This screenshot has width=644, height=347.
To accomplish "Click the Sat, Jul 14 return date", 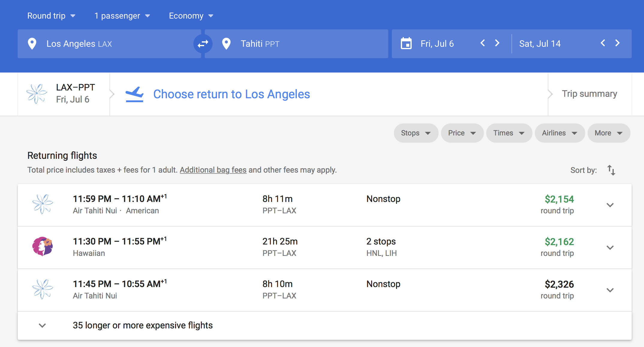I will coord(540,44).
